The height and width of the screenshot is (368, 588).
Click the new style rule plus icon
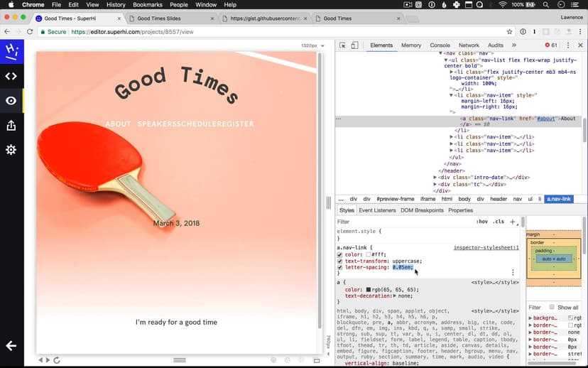[x=513, y=222]
